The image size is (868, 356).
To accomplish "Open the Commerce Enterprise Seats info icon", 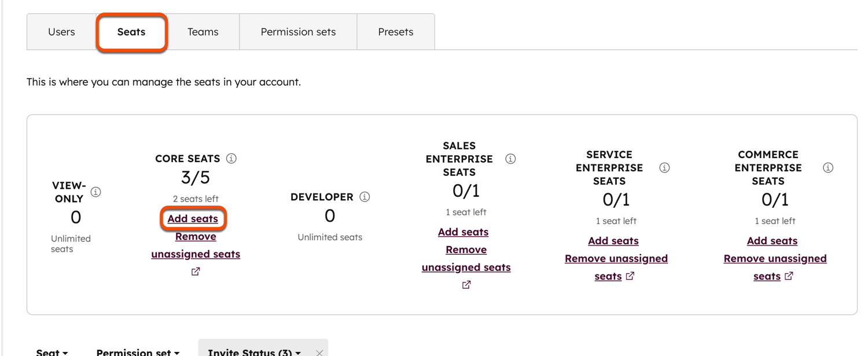I will pos(827,167).
